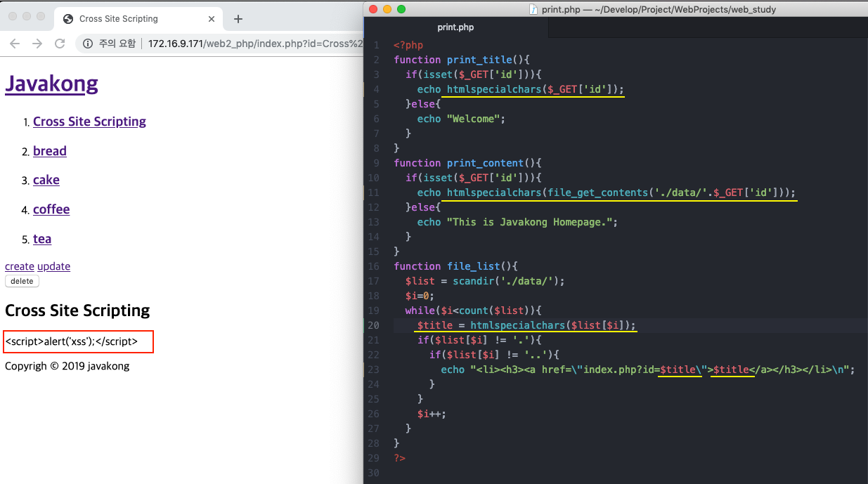Screen dimensions: 868x484
Task: Click the create link
Action: coord(20,266)
